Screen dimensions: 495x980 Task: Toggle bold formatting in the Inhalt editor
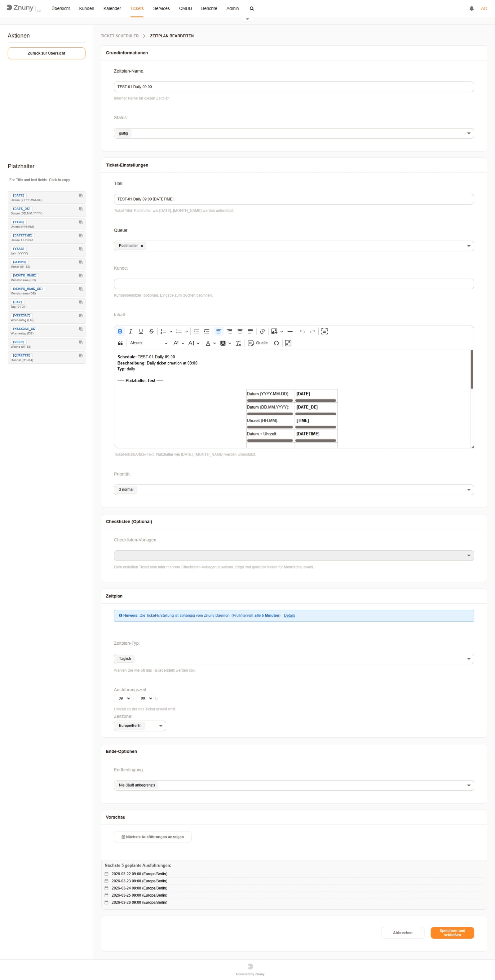tap(120, 331)
